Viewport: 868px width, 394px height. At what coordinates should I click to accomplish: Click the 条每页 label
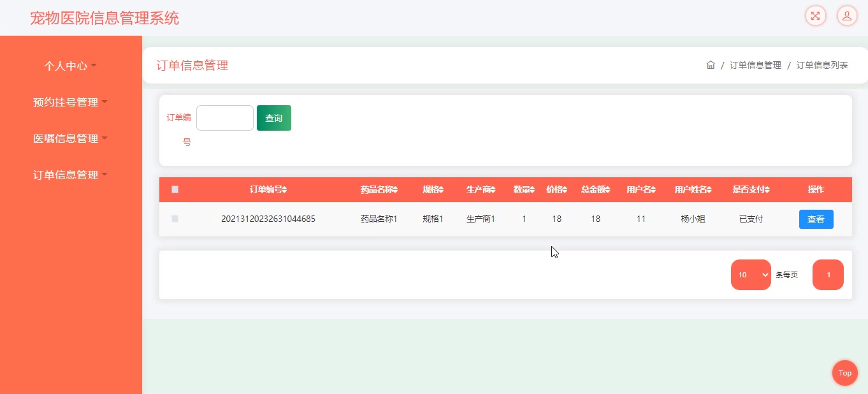point(786,275)
